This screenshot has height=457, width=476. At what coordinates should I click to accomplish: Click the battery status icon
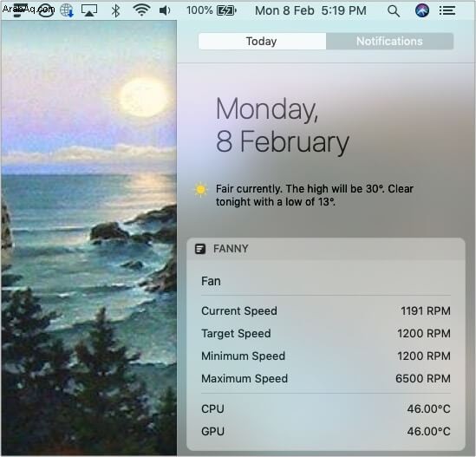(x=226, y=10)
